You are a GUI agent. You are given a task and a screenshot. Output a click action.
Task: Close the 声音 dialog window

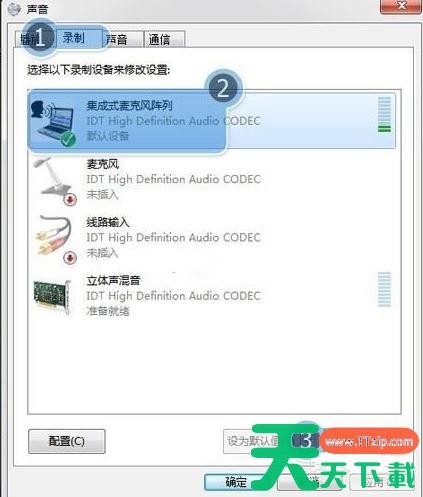click(x=401, y=6)
